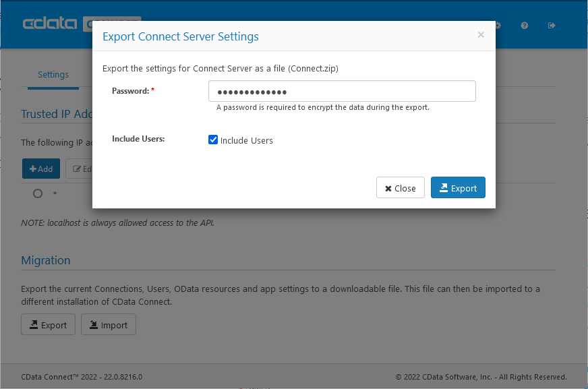Click the export icon under Migration
588x389 pixels.
click(x=34, y=324)
